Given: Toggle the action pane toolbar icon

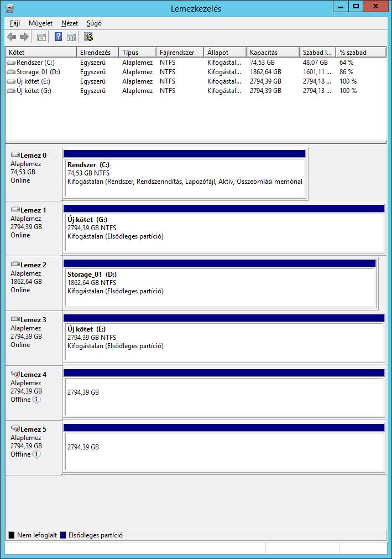Looking at the screenshot, I should tap(71, 37).
